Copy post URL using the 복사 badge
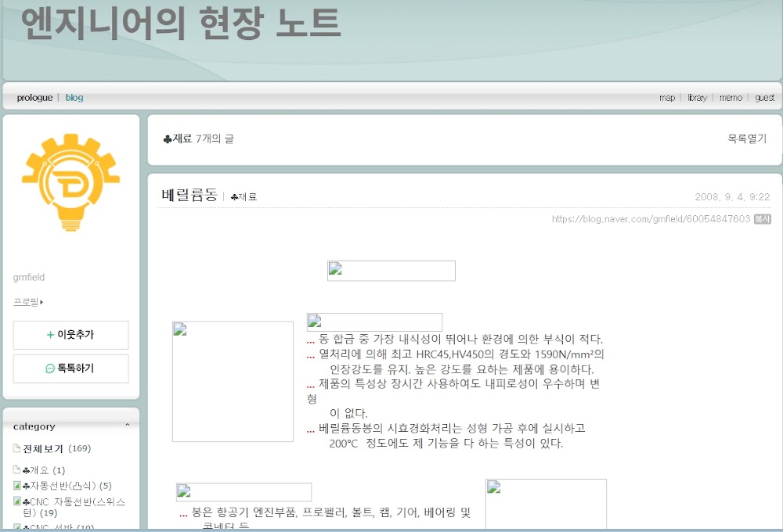Image resolution: width=783 pixels, height=532 pixels. 763,218
